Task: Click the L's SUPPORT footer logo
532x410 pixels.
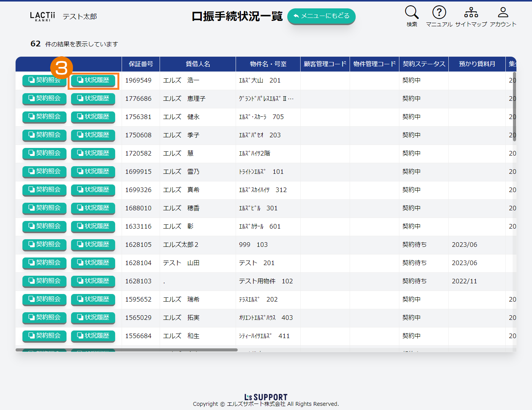Action: (x=266, y=397)
